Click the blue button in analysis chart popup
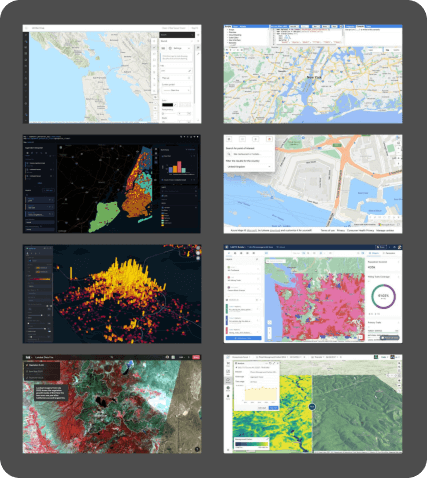The height and width of the screenshot is (478, 427). [x=273, y=408]
